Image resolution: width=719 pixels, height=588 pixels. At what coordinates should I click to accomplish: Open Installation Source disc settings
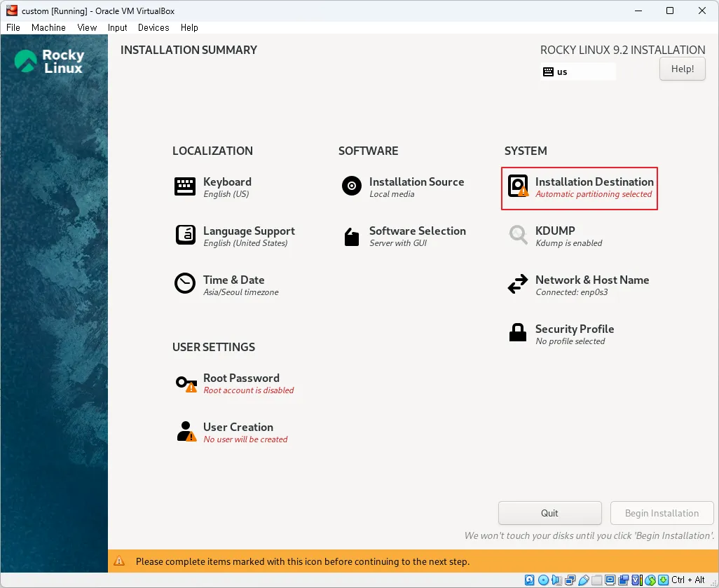(352, 186)
